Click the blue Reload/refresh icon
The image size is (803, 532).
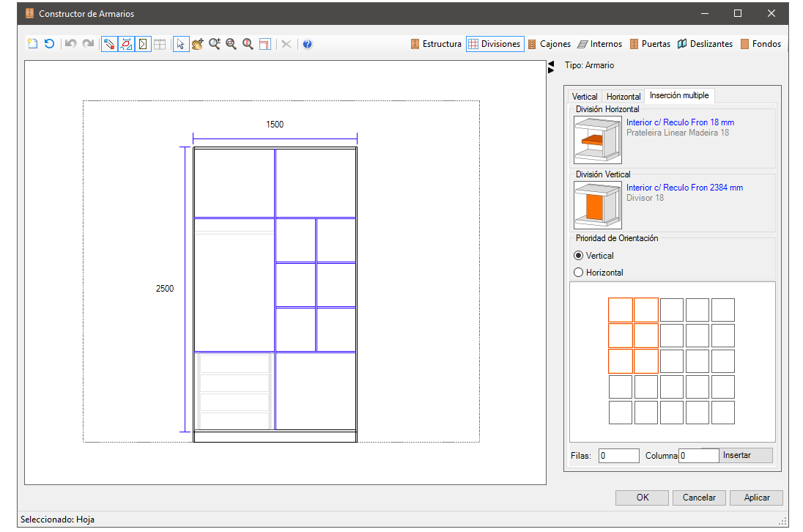click(49, 44)
